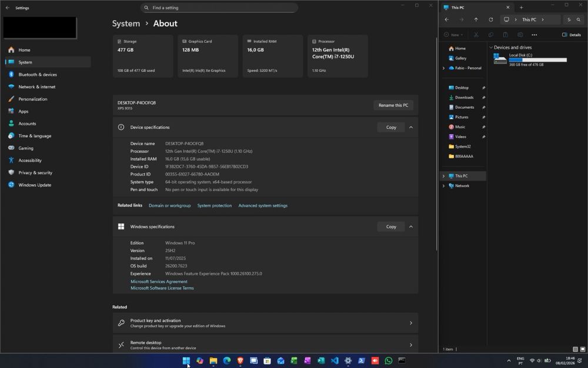Focus the Find a setting search box
This screenshot has width=588, height=368.
(x=219, y=8)
